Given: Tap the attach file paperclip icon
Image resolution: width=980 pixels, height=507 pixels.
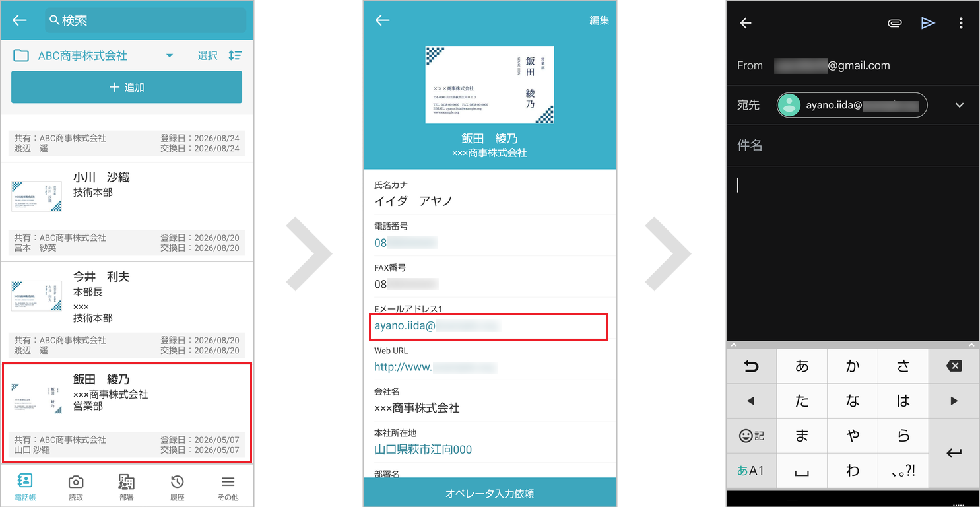Looking at the screenshot, I should (894, 23).
